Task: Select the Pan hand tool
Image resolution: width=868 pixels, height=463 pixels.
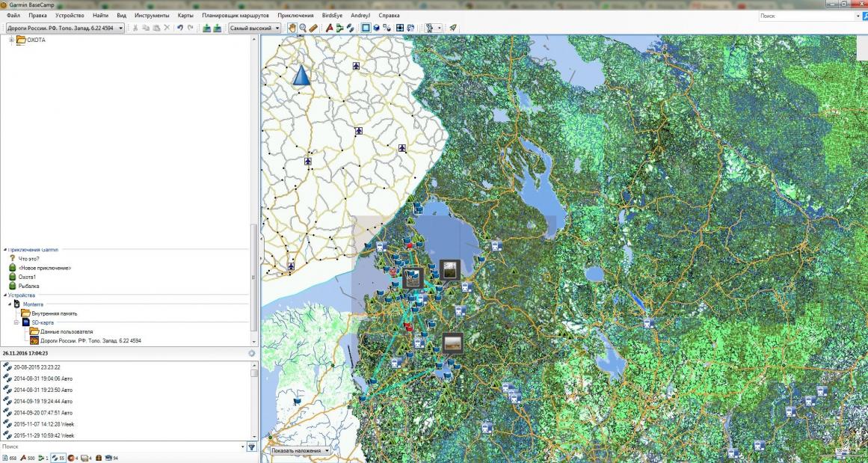Action: click(292, 28)
